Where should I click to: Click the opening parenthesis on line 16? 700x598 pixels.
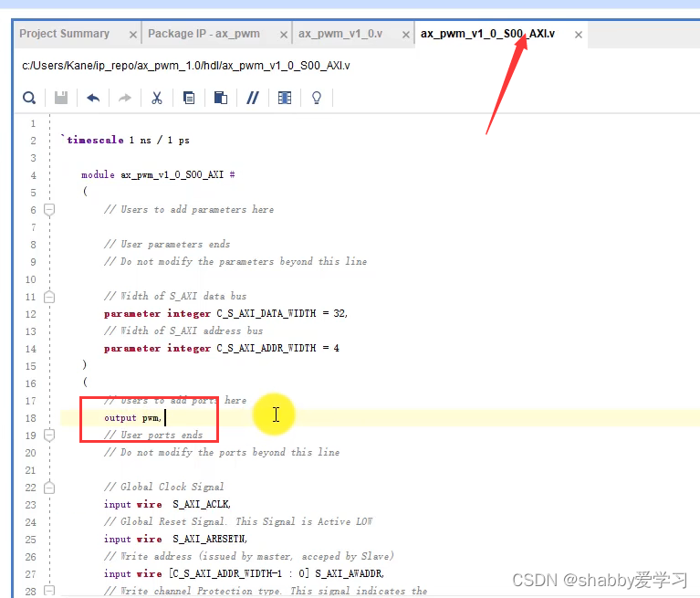(x=85, y=383)
